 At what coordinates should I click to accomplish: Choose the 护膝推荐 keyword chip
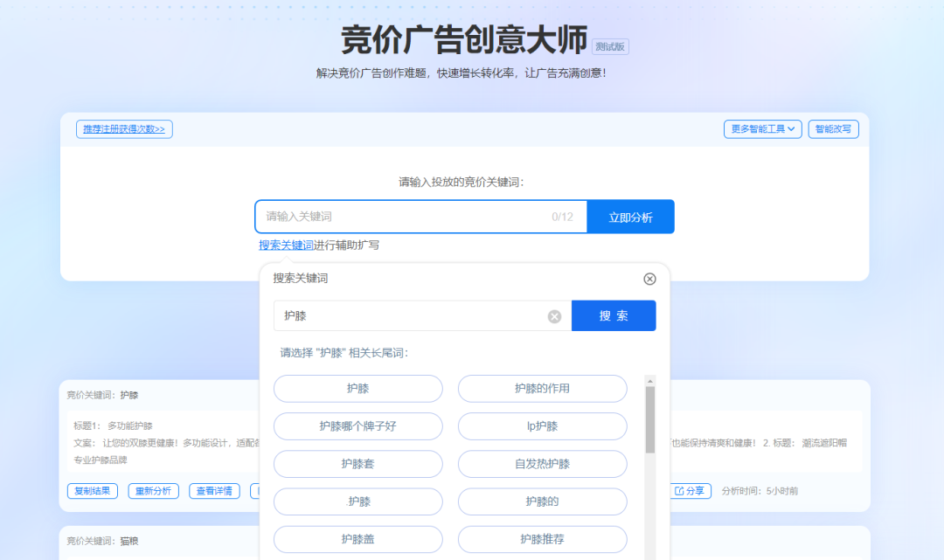point(543,540)
